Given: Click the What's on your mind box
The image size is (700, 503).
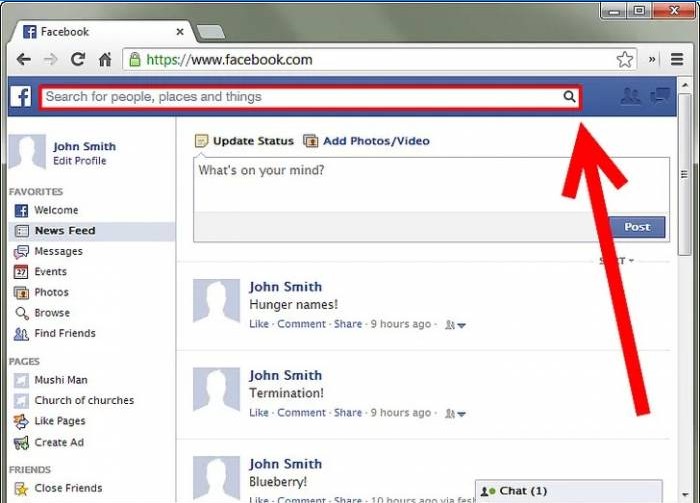Looking at the screenshot, I should tap(431, 184).
